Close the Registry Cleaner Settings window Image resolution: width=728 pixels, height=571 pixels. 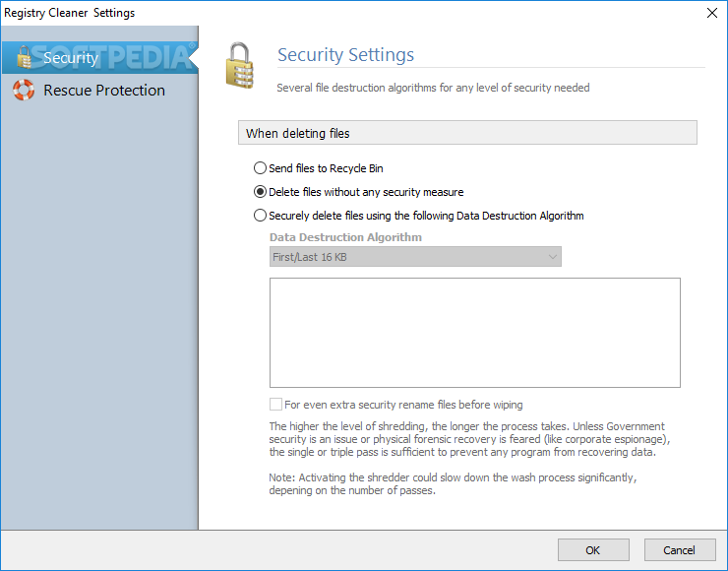click(711, 13)
